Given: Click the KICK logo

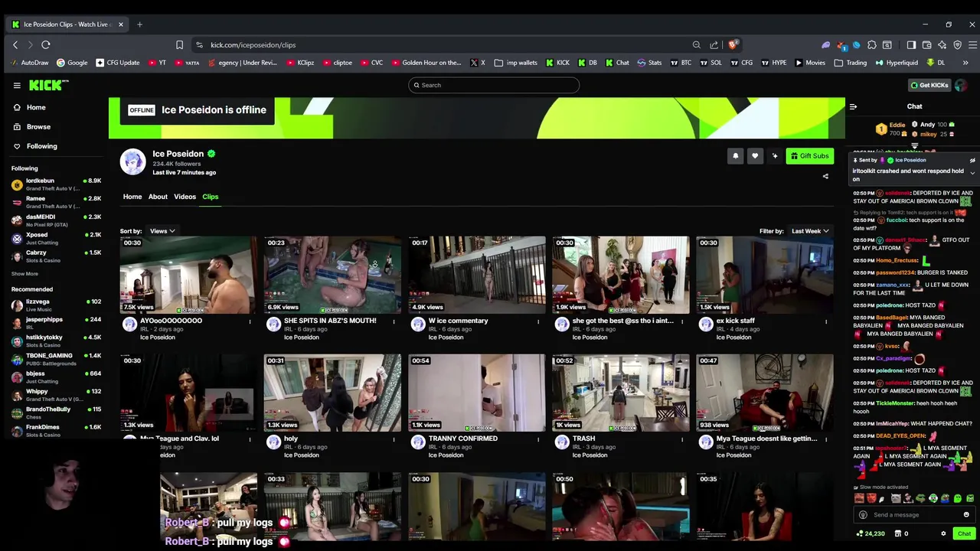Looking at the screenshot, I should pos(48,85).
